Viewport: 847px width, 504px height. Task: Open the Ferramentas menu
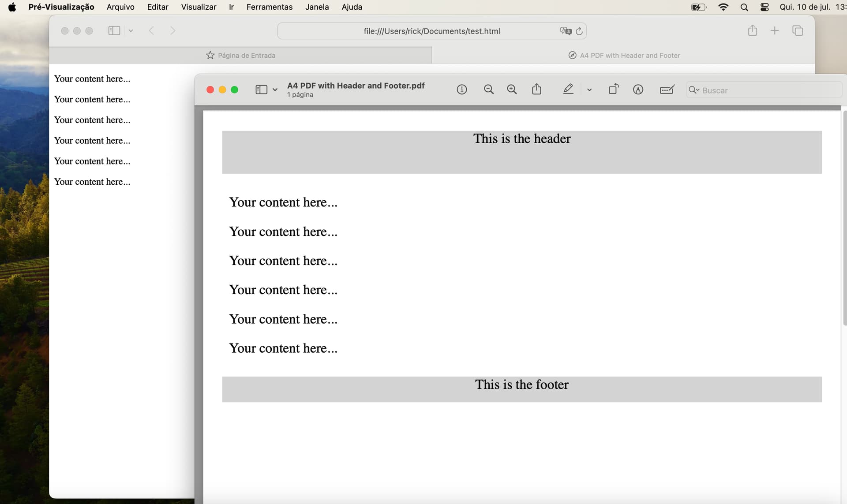pyautogui.click(x=269, y=7)
